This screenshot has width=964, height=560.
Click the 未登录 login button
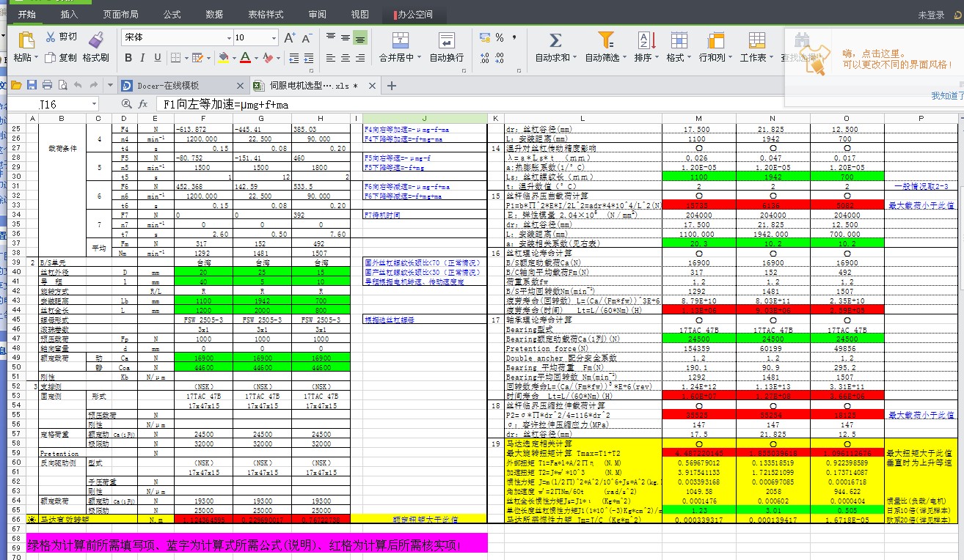(931, 15)
